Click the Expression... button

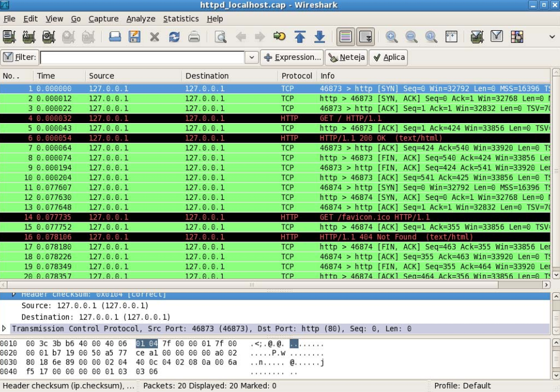pyautogui.click(x=293, y=58)
